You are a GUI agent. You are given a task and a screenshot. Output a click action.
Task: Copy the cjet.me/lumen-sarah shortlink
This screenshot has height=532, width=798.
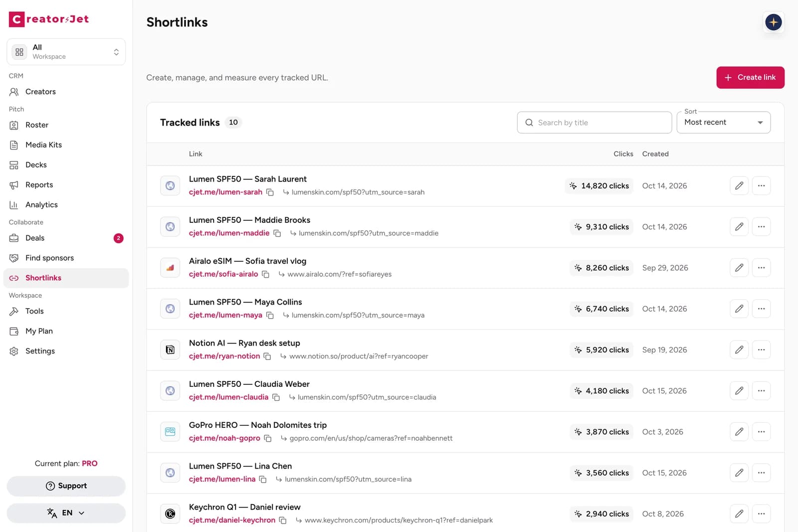(x=270, y=192)
